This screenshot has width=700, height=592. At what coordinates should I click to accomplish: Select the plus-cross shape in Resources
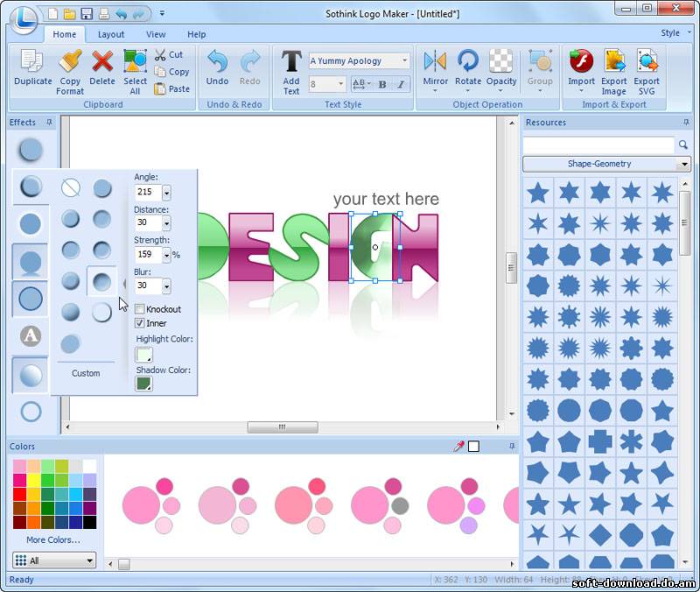(x=599, y=441)
